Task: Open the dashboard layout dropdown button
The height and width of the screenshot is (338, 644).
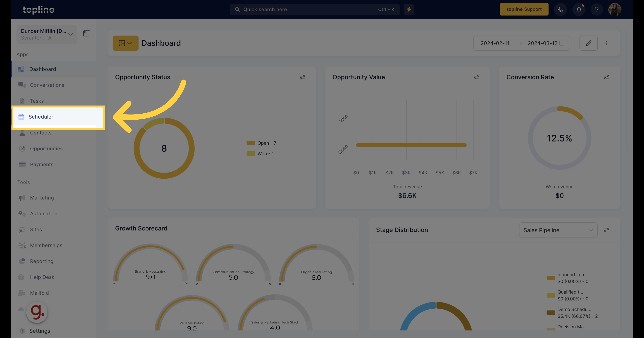Action: 125,43
